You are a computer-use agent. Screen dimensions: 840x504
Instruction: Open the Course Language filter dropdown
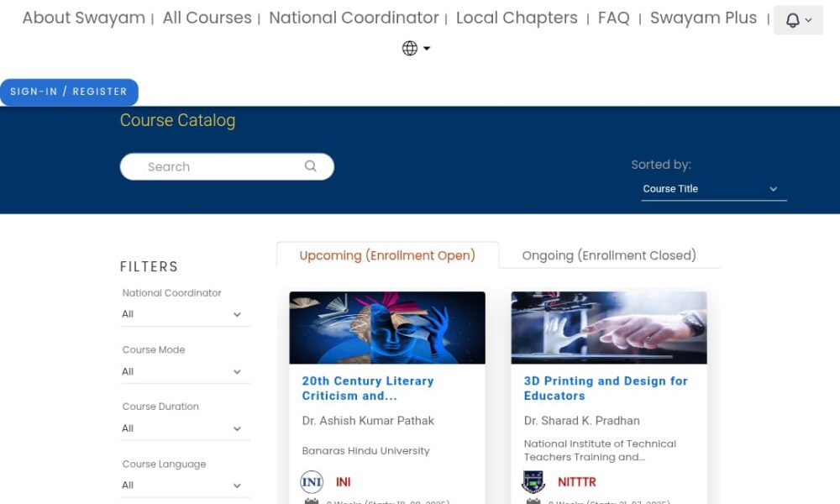tap(185, 485)
